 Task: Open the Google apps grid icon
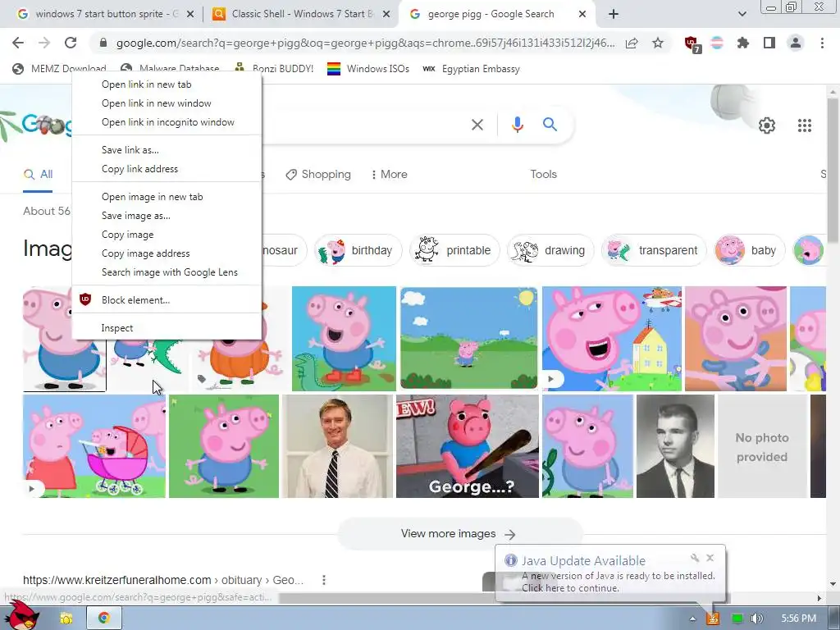tap(804, 126)
